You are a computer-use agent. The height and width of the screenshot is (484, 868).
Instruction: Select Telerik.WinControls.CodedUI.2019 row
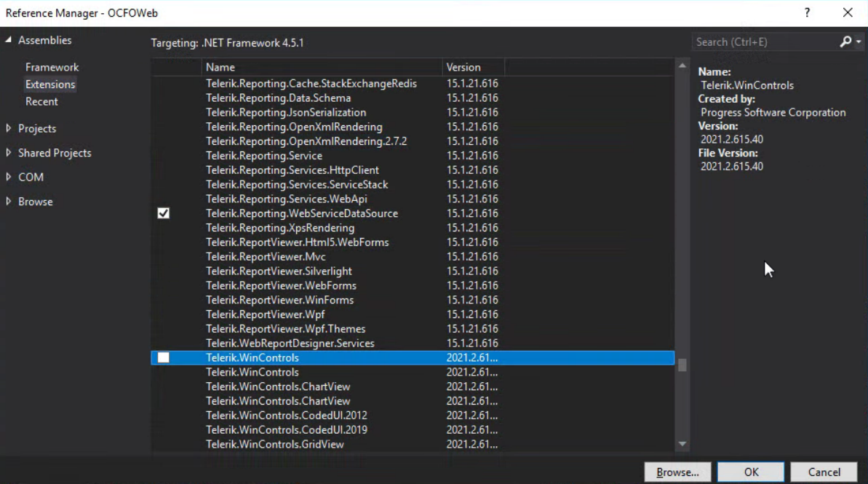(x=413, y=429)
